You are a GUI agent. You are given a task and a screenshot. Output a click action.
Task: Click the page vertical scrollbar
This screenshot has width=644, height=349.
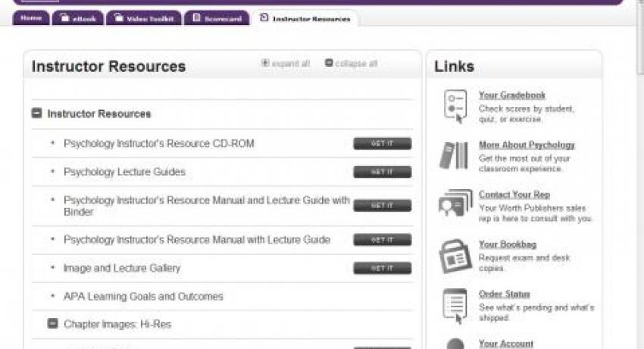(640, 173)
